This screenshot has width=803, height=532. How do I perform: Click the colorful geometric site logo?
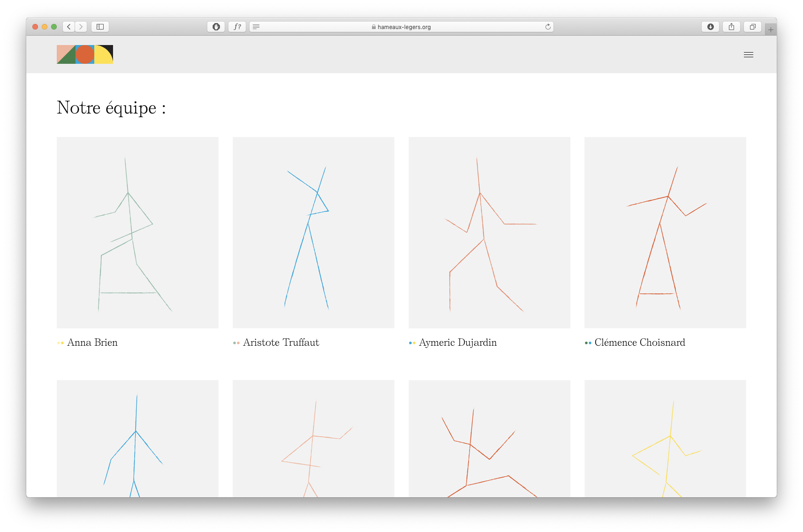(x=85, y=54)
